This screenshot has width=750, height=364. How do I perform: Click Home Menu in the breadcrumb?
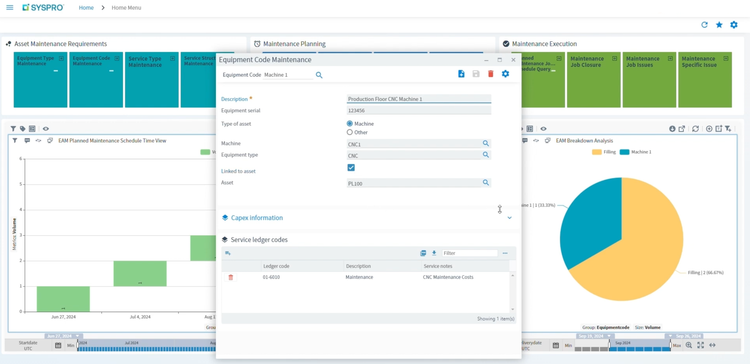pos(126,8)
